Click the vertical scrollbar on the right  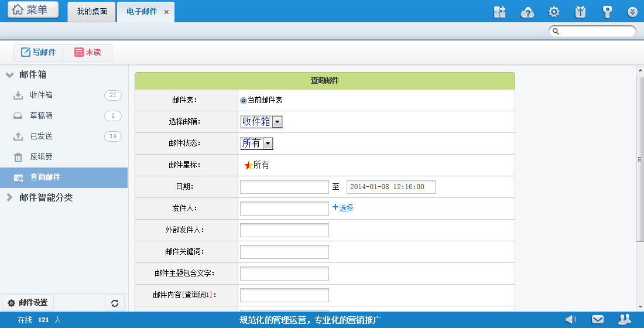click(x=639, y=159)
